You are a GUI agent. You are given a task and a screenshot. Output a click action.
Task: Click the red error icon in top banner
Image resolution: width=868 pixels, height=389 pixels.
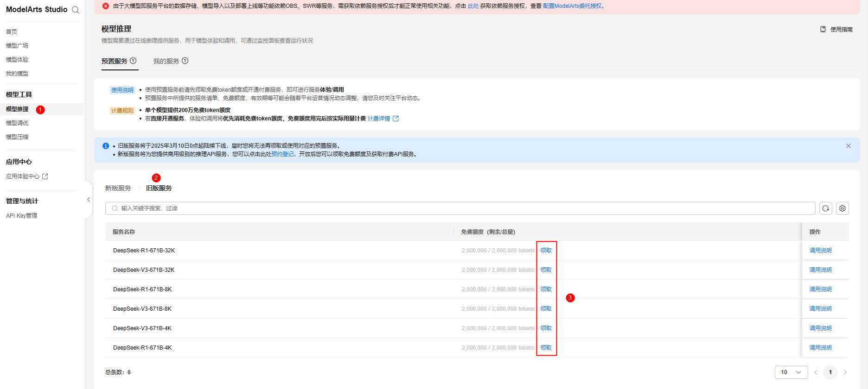(106, 6)
